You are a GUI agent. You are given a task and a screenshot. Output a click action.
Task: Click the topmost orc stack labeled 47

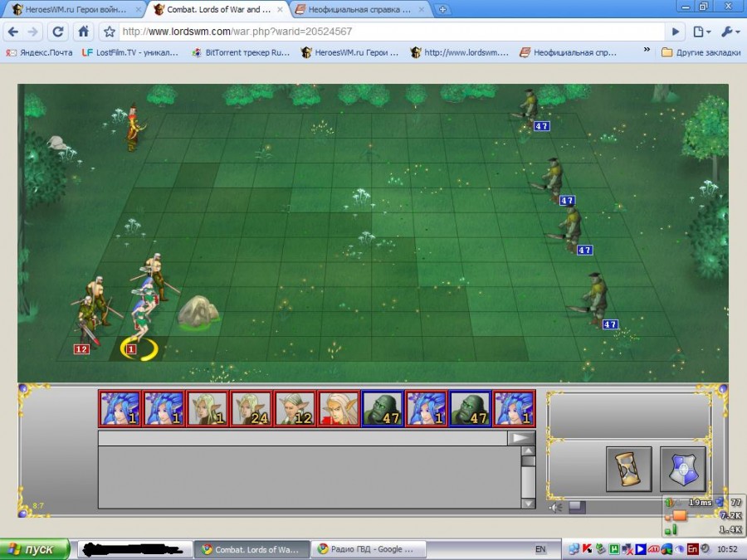[x=529, y=109]
